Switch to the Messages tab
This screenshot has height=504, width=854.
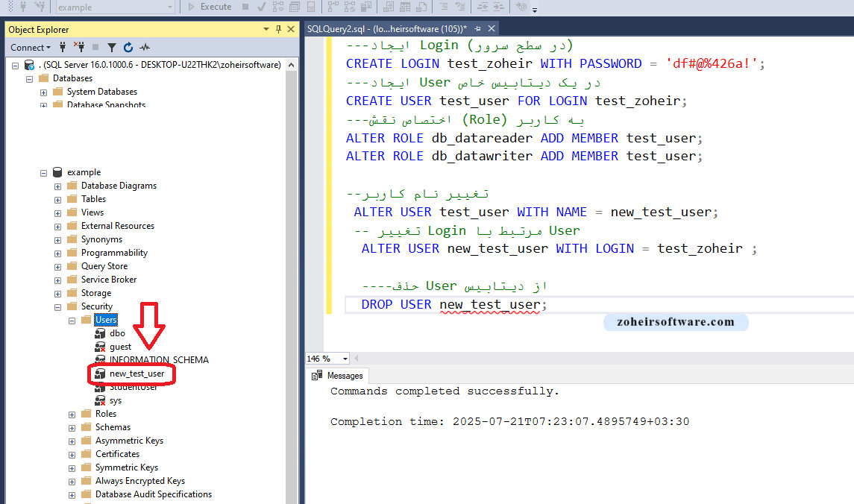tap(338, 376)
